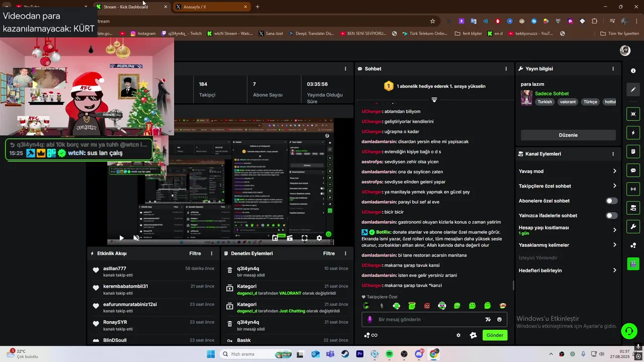Screen dimensions: 644x362
Task: Open mini player in preview
Action: (x=275, y=238)
